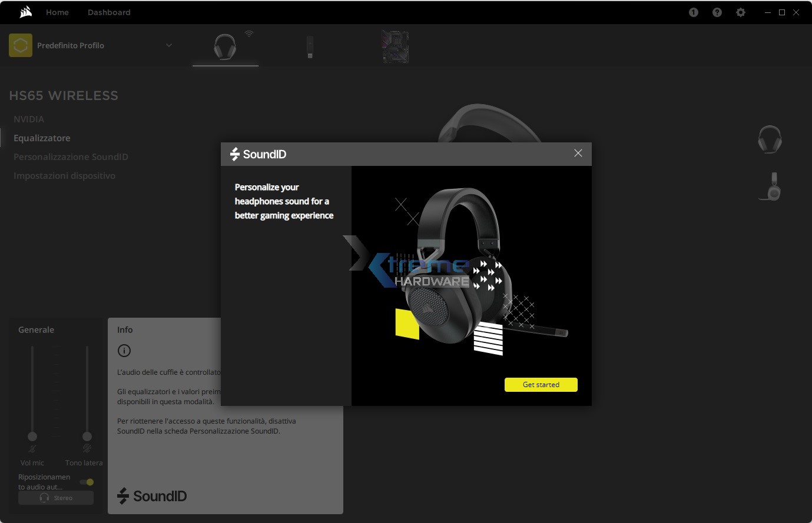This screenshot has height=523, width=812.
Task: Toggle the automatic audio repositioning switch
Action: click(x=87, y=482)
